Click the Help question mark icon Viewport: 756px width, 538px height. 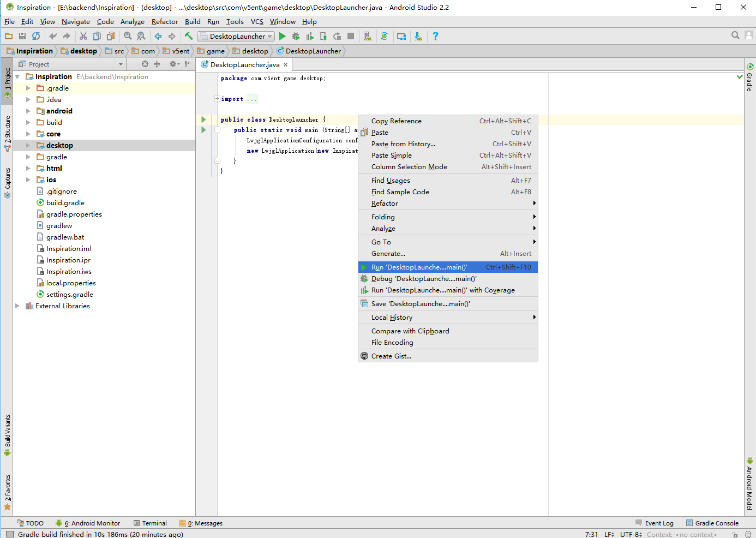(435, 36)
